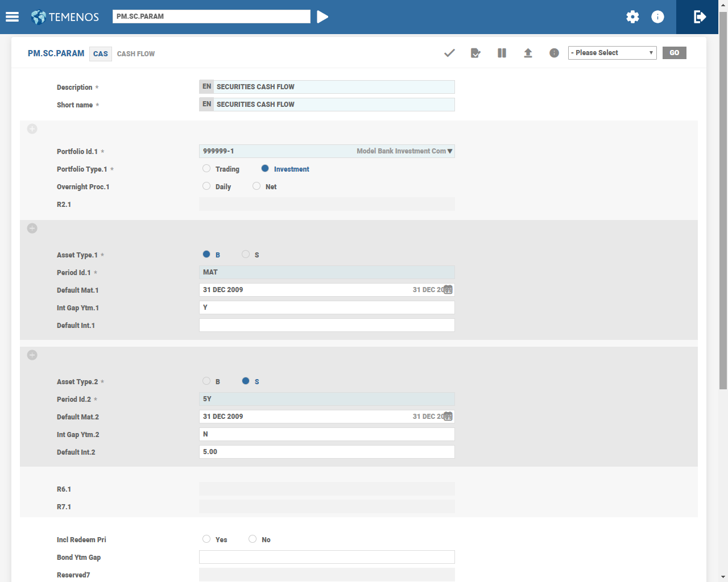Expand Asset Type.2 multi-value group
This screenshot has width=728, height=582.
32,355
